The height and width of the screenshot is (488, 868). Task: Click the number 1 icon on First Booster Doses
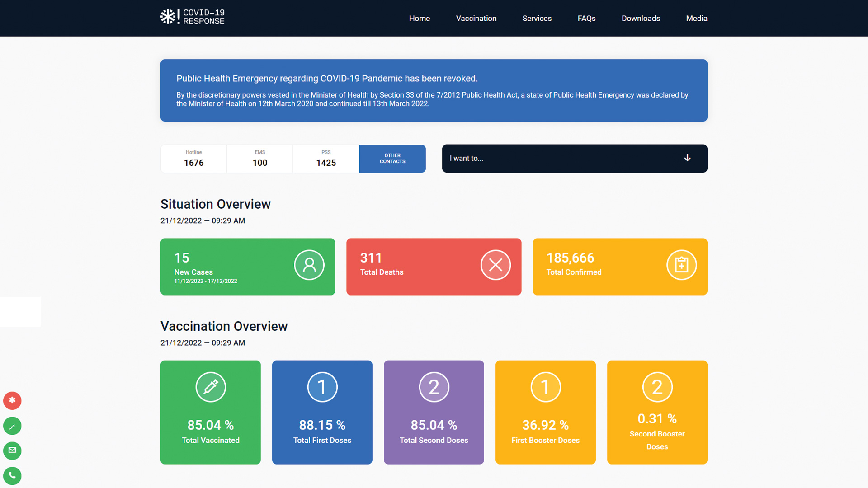click(x=546, y=387)
